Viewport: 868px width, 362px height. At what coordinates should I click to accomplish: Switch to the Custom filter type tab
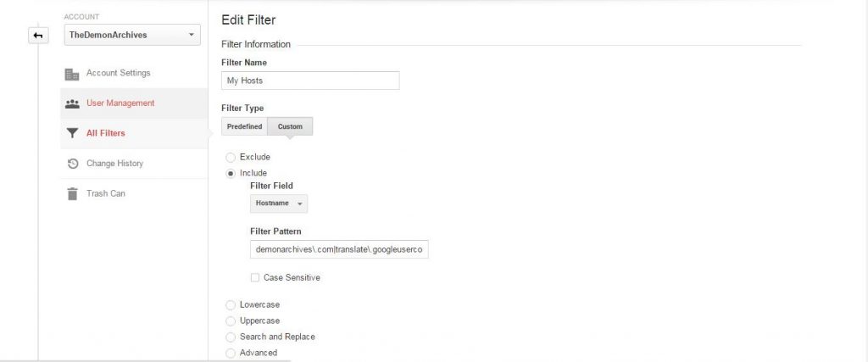point(290,127)
